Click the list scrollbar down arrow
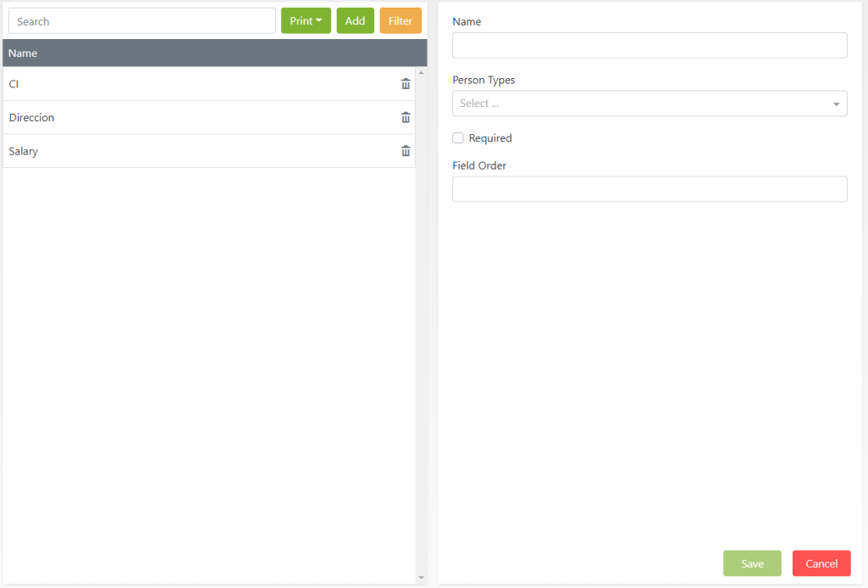868x588 pixels. (422, 578)
